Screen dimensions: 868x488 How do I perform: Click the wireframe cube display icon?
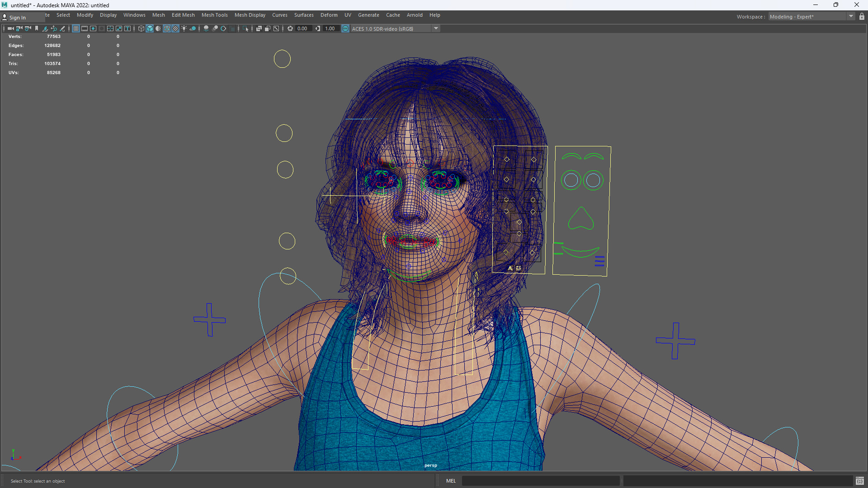(141, 28)
